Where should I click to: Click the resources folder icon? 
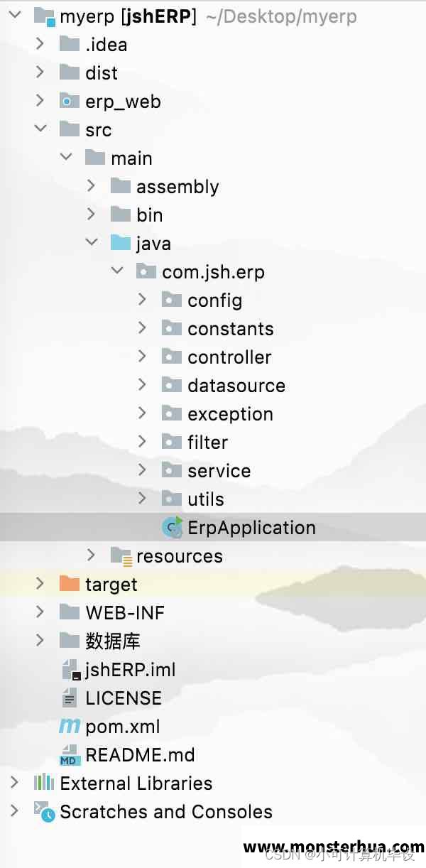tap(121, 556)
